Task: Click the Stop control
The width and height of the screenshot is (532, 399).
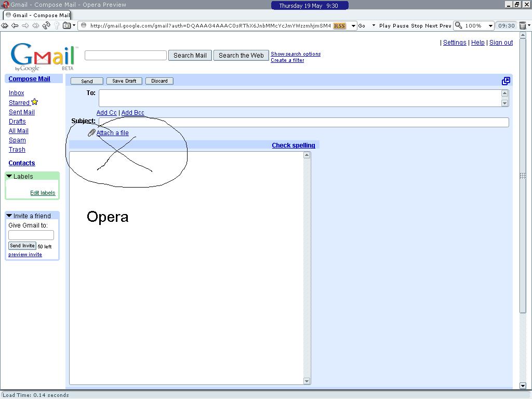Action: pos(417,26)
